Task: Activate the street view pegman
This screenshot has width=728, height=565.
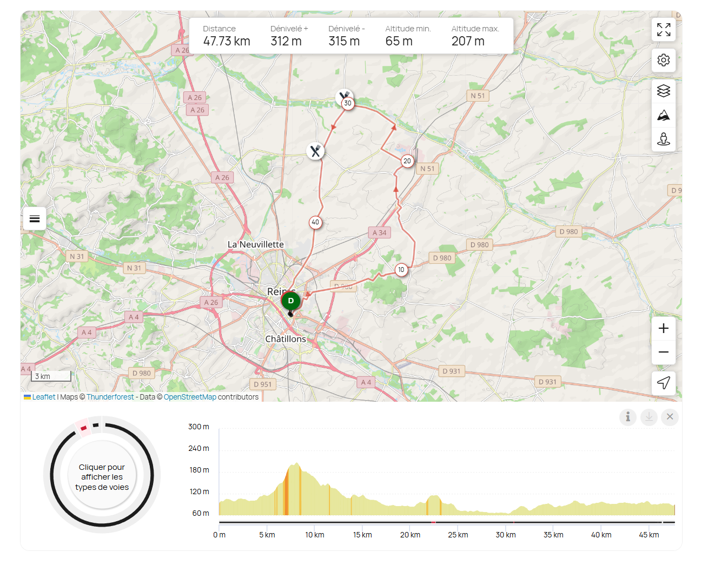Action: (664, 139)
